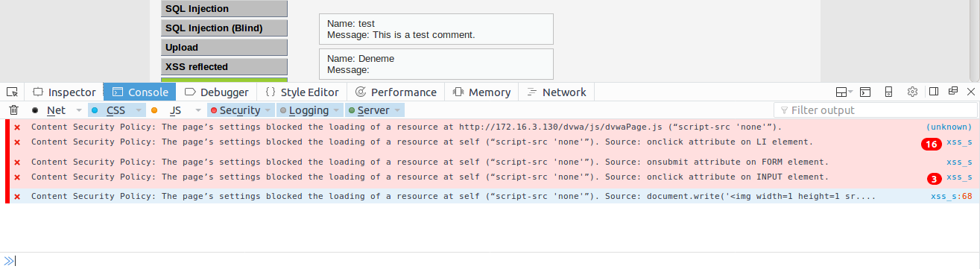
Task: Expand the JS filter dropdown arrow
Action: (x=198, y=110)
